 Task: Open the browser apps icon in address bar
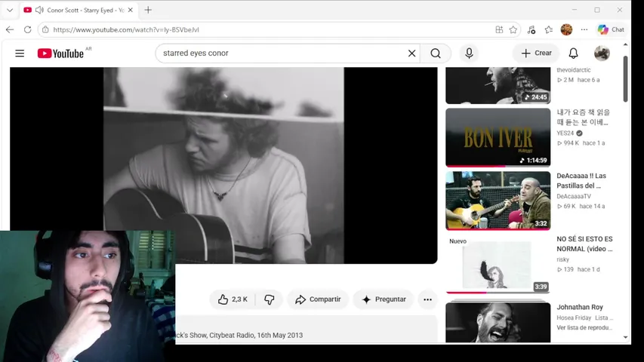(x=499, y=29)
